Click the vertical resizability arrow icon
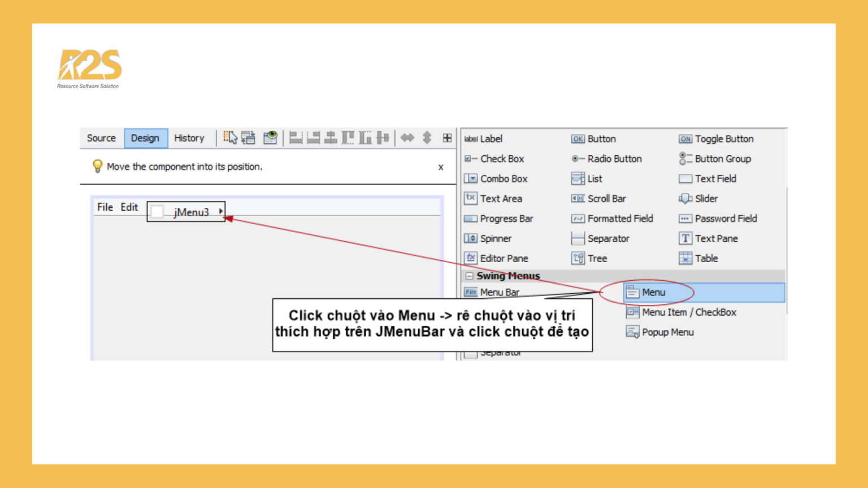868x488 pixels. pos(427,138)
